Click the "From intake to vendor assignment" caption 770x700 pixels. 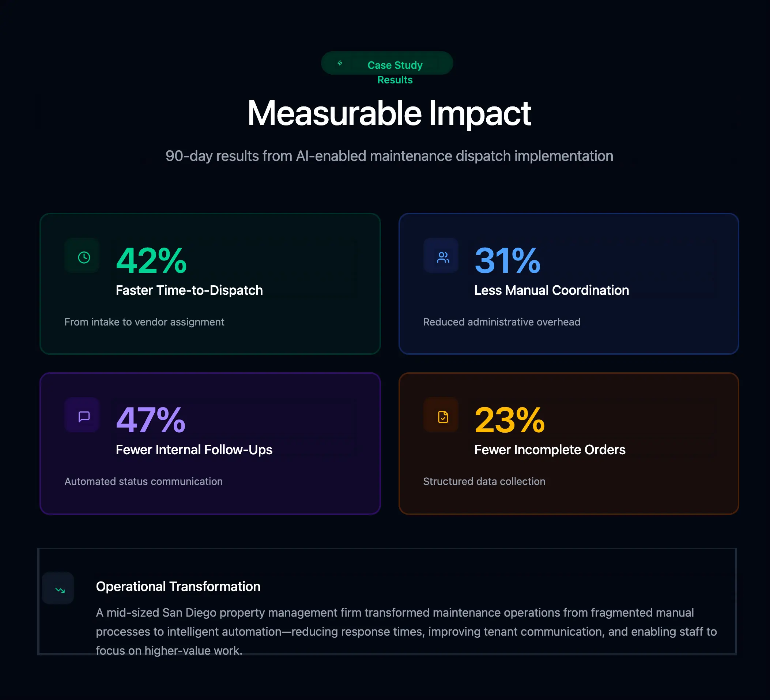point(144,322)
